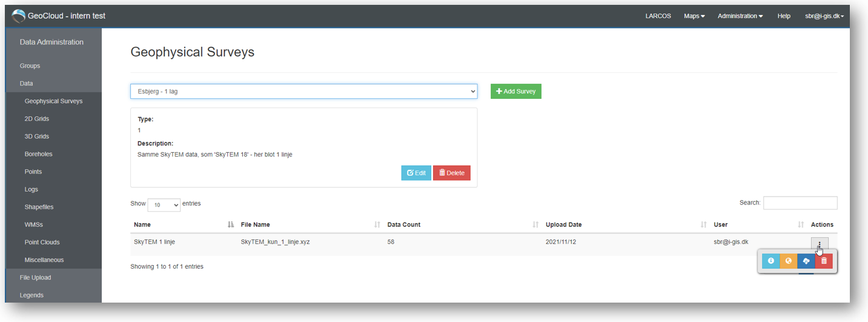Click the Edit survey button
Image resolution: width=868 pixels, height=322 pixels.
click(416, 173)
